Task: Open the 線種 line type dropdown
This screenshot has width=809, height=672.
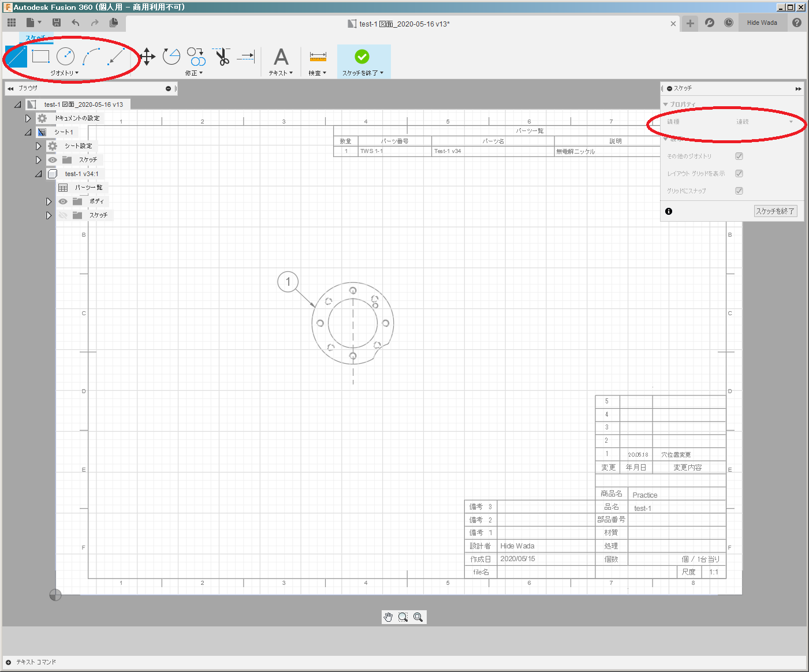Action: [x=765, y=122]
